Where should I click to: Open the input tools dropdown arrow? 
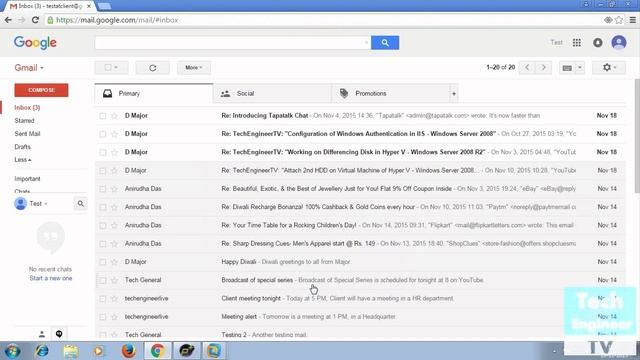click(580, 68)
